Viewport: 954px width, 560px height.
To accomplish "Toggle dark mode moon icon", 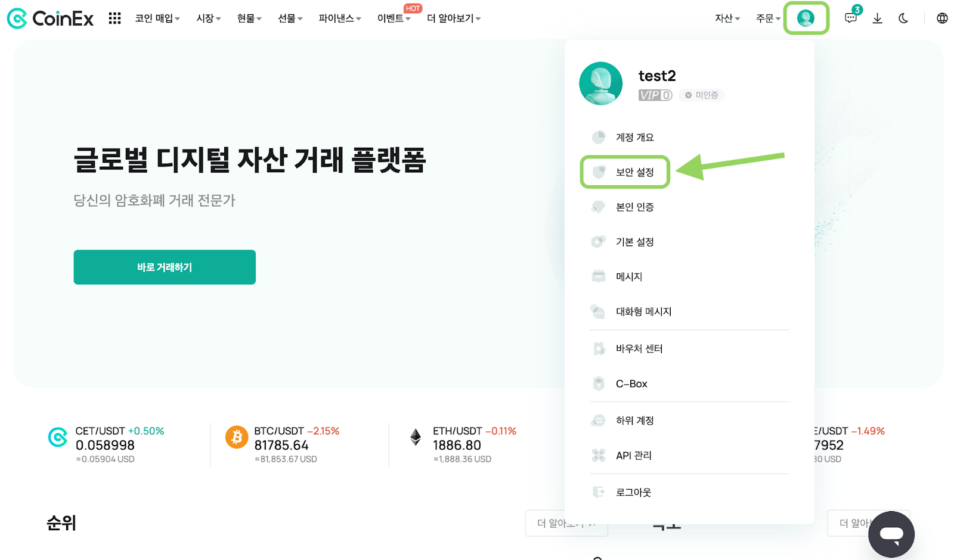I will click(x=903, y=18).
